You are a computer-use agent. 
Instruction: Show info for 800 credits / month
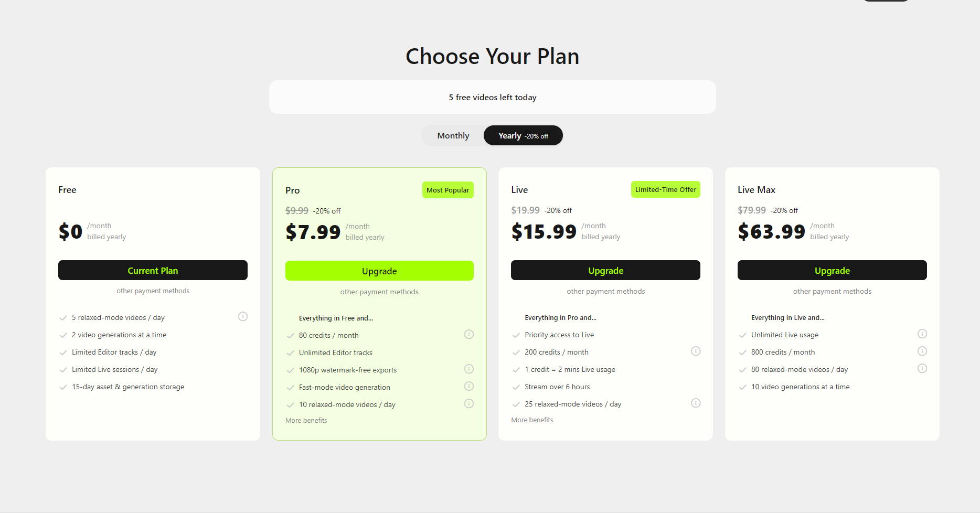[922, 351]
